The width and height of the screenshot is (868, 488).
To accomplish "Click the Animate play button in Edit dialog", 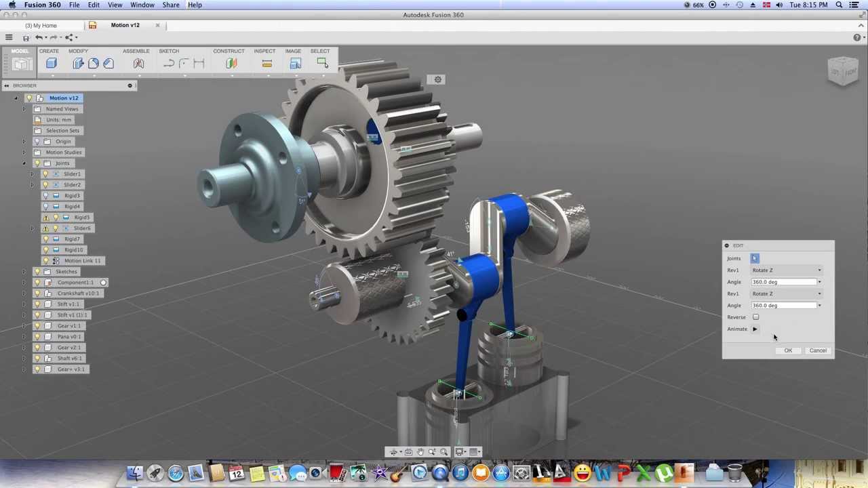I will 755,329.
